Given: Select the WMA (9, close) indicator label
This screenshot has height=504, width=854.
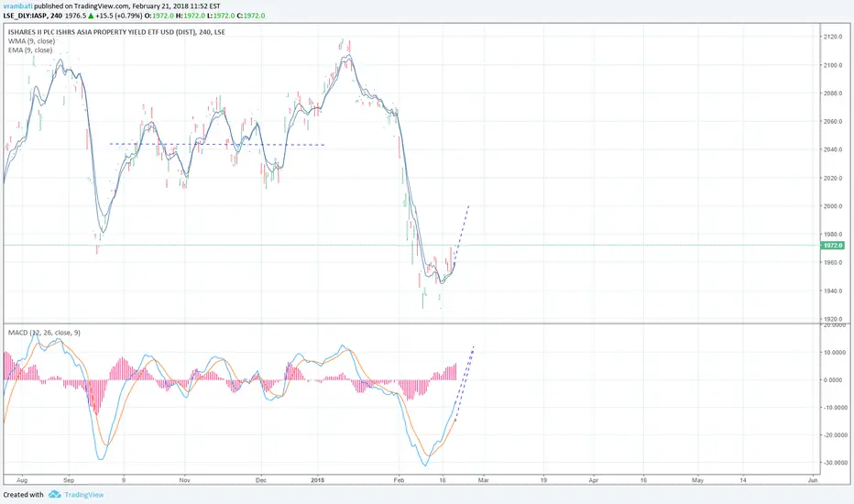Looking at the screenshot, I should [31, 41].
